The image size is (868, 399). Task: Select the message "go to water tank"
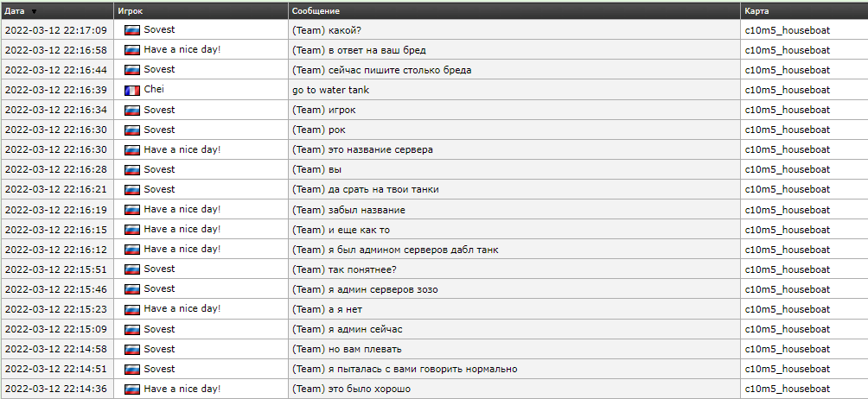[x=331, y=90]
